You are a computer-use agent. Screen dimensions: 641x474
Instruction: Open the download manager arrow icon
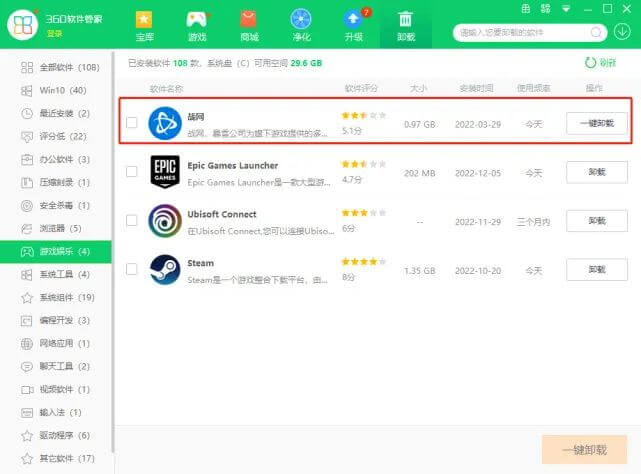coord(622,31)
